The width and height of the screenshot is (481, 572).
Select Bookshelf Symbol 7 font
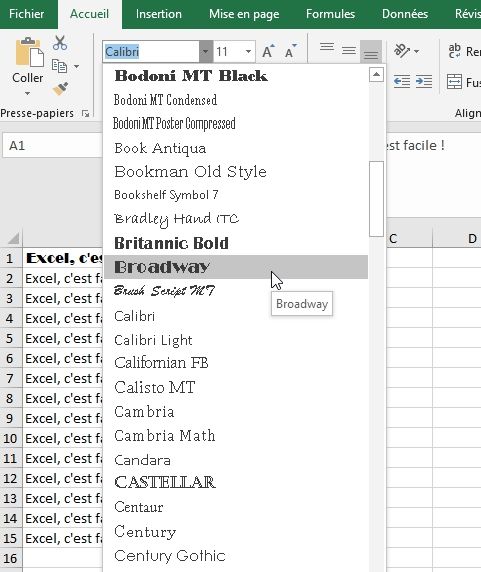point(236,195)
